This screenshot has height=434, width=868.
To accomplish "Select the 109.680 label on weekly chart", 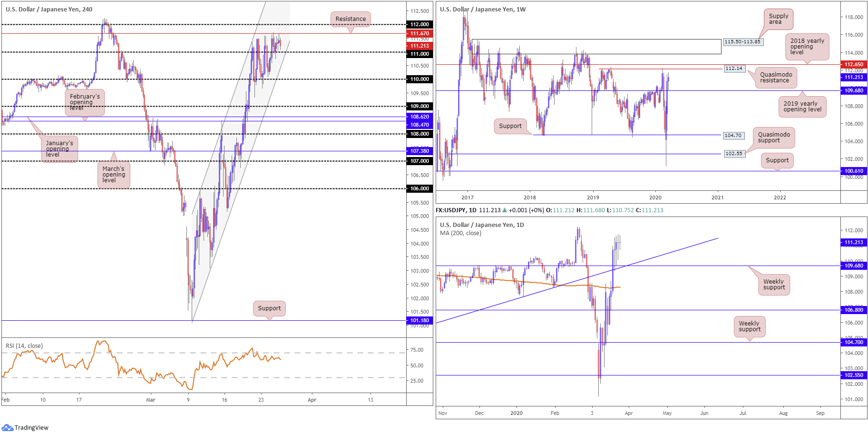I will click(x=854, y=90).
